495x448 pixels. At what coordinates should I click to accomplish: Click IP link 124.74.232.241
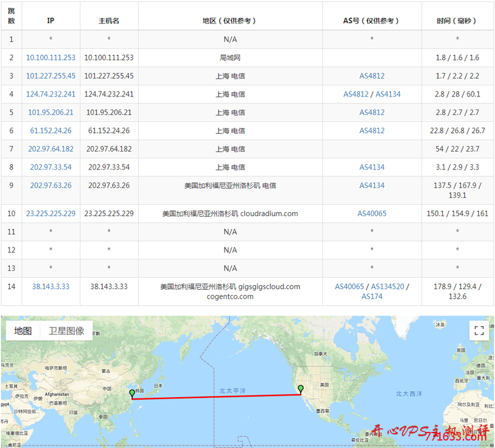pyautogui.click(x=50, y=94)
